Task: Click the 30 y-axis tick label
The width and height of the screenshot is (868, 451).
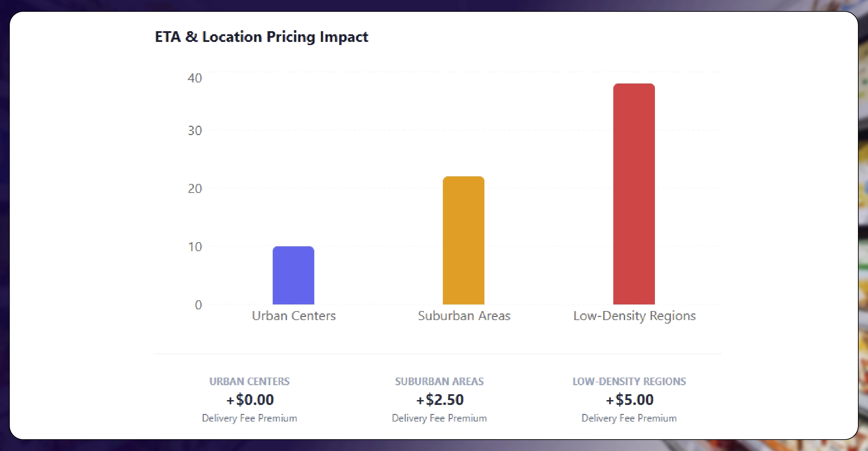Action: (195, 131)
